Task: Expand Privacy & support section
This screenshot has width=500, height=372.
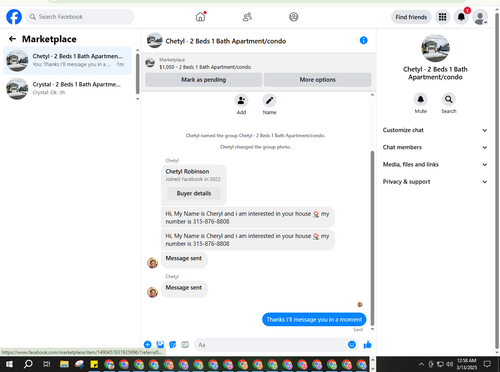Action: (x=435, y=182)
